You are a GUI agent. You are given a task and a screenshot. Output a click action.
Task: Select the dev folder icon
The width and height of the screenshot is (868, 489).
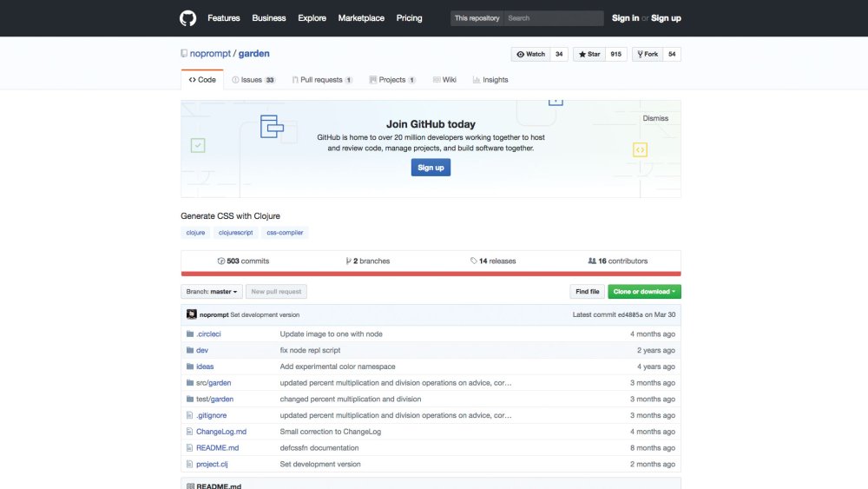(x=190, y=350)
